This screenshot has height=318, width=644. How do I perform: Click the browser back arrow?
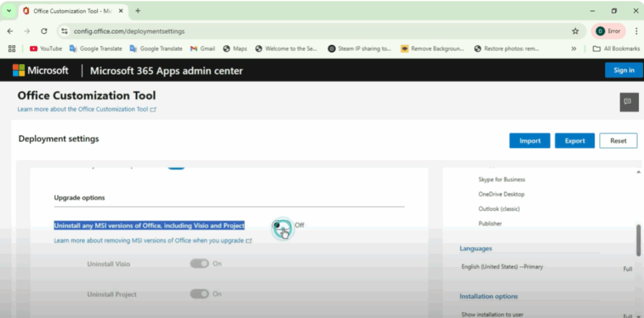point(10,31)
